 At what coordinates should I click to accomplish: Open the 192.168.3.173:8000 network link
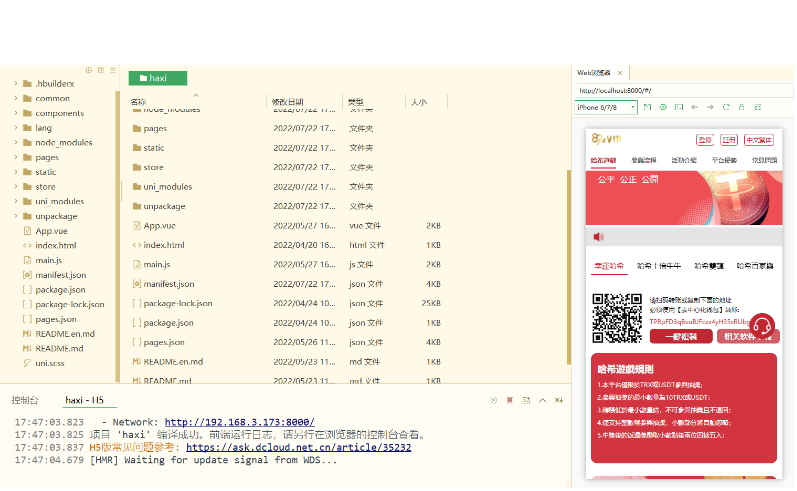pyautogui.click(x=239, y=423)
